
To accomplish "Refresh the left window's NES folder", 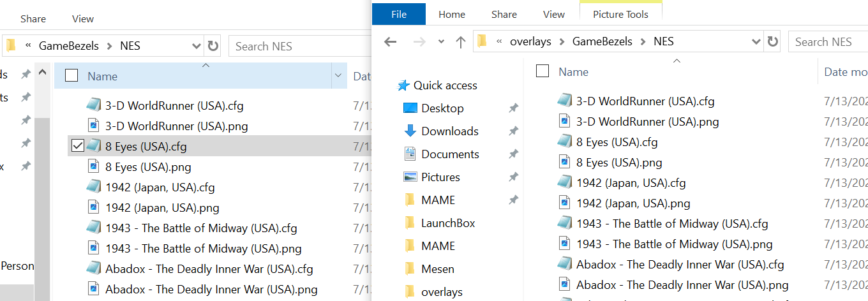I will [x=213, y=46].
